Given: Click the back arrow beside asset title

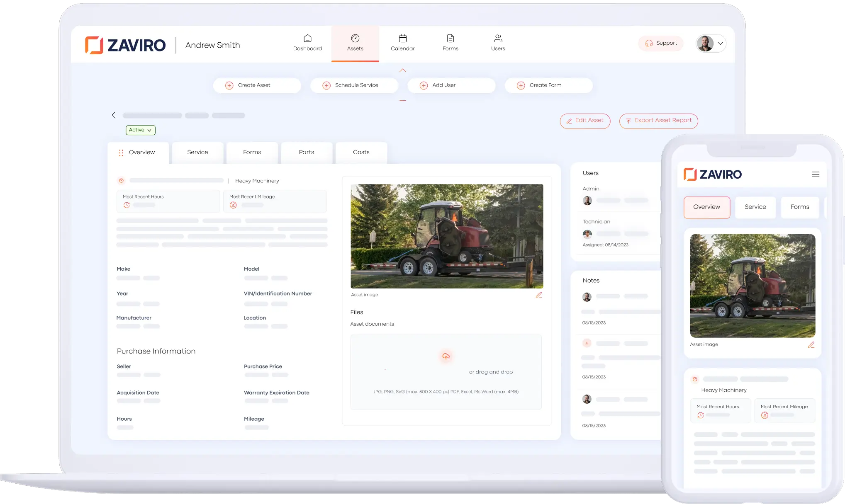Looking at the screenshot, I should 114,115.
